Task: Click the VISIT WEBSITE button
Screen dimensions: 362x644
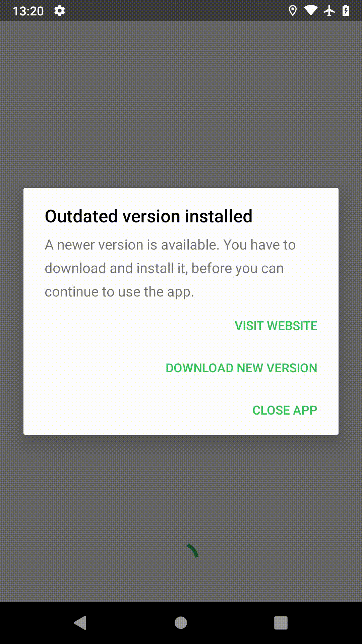Action: 276,326
